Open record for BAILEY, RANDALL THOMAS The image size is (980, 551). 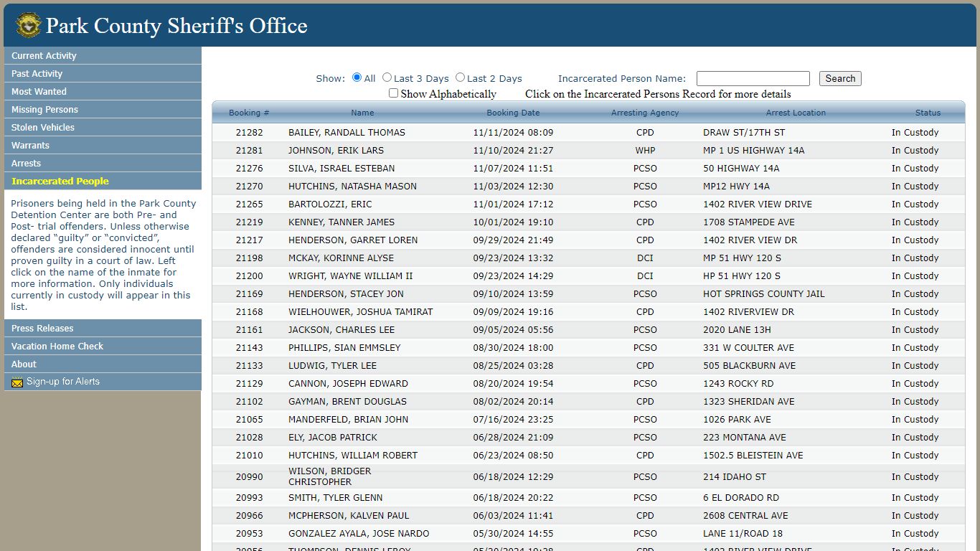pyautogui.click(x=588, y=133)
